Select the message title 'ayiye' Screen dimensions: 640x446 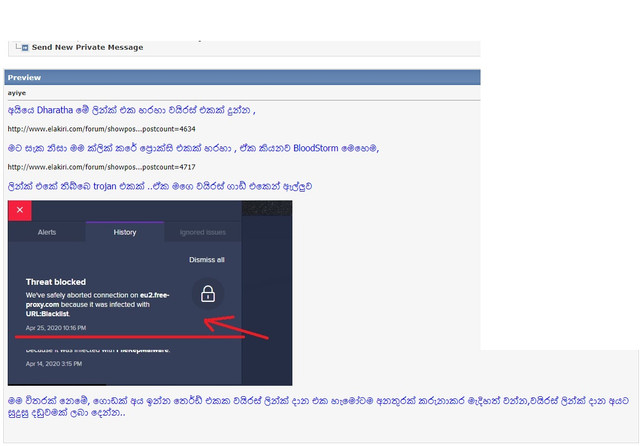tap(17, 93)
